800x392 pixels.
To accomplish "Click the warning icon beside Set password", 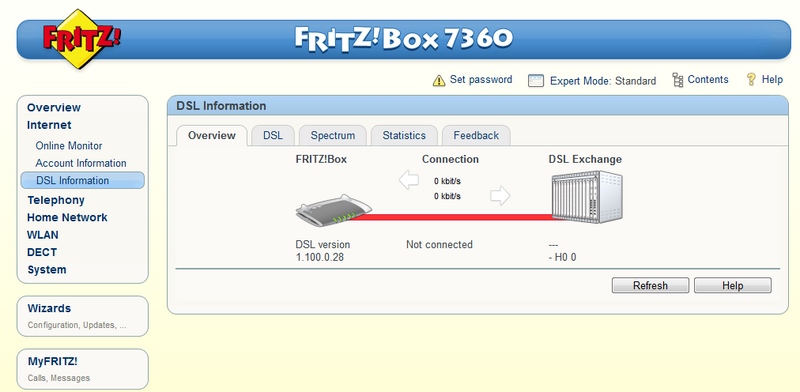I will click(x=439, y=80).
